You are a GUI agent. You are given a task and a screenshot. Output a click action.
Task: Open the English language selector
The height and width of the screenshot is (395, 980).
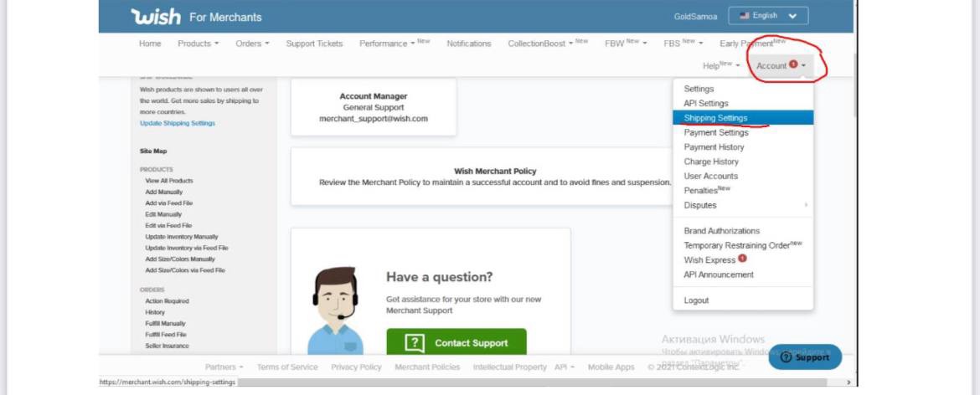click(x=768, y=16)
